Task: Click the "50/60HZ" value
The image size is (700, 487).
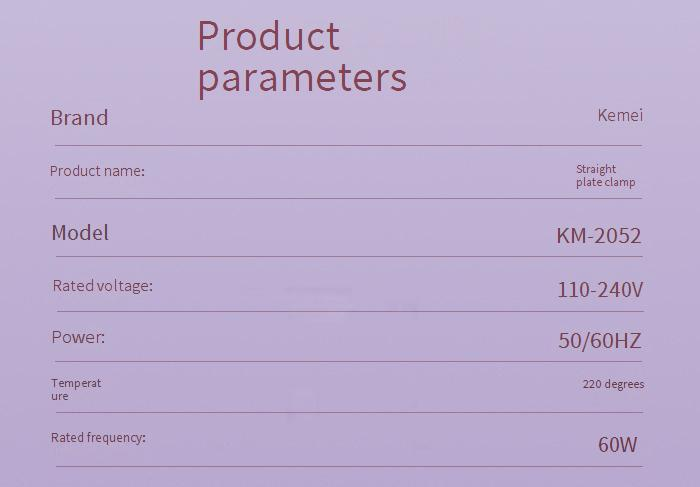Action: [599, 341]
